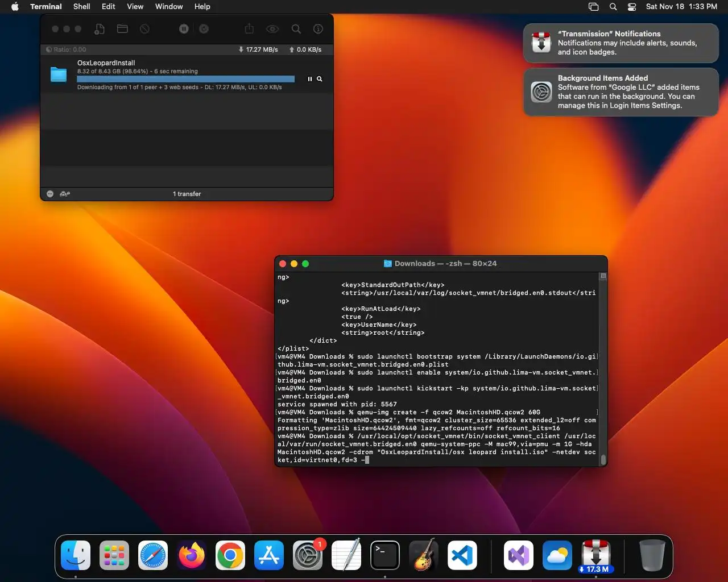
Task: Open the filter magnifier in Transmission toolbar
Action: 296,29
